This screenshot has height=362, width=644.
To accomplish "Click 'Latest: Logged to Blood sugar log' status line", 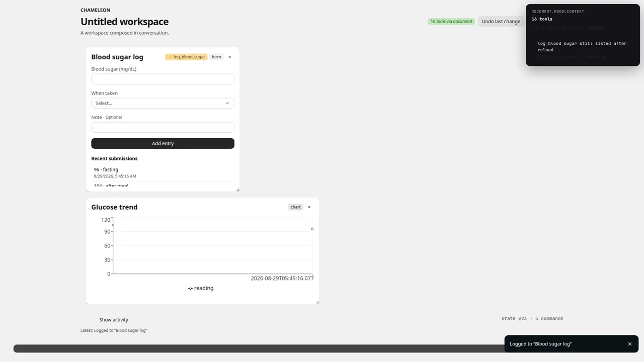I will click(114, 330).
